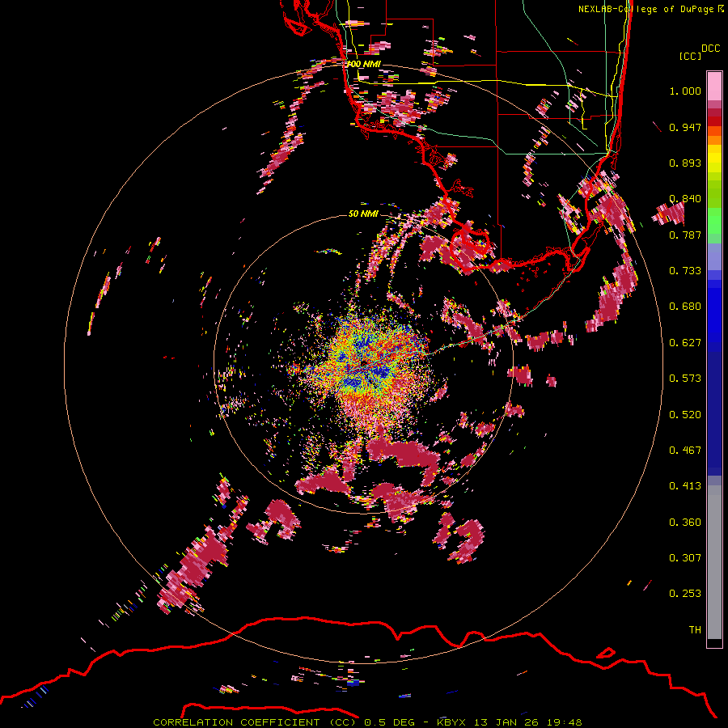Select the 1.000 color bar value
The width and height of the screenshot is (728, 728).
685,91
